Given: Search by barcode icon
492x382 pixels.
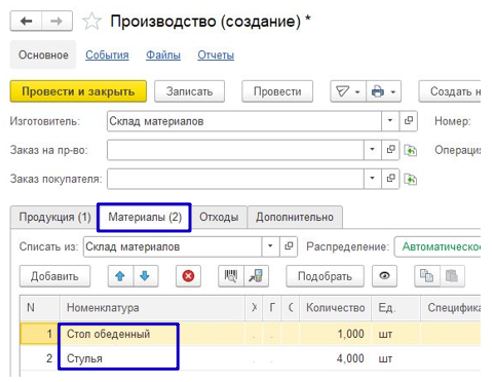Looking at the screenshot, I should (x=231, y=276).
